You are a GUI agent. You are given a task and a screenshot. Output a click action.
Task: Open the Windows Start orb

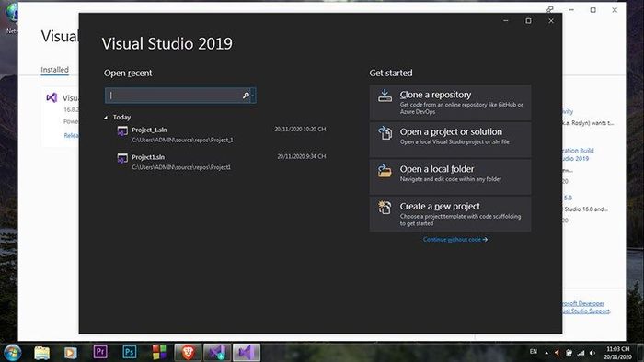(12, 352)
